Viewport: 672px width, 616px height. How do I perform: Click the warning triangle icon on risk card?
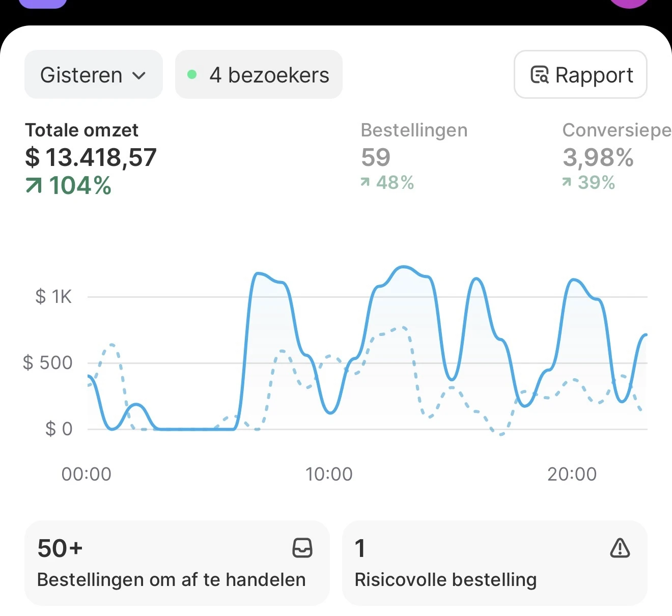click(620, 548)
